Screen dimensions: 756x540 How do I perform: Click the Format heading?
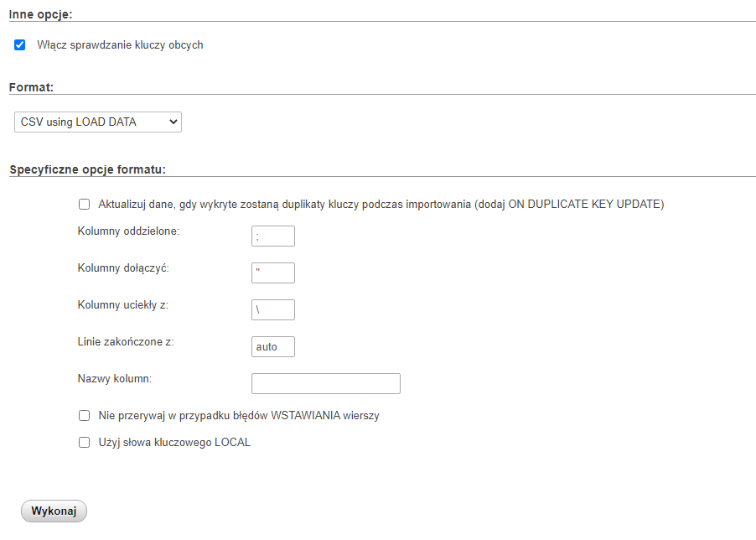coord(31,87)
